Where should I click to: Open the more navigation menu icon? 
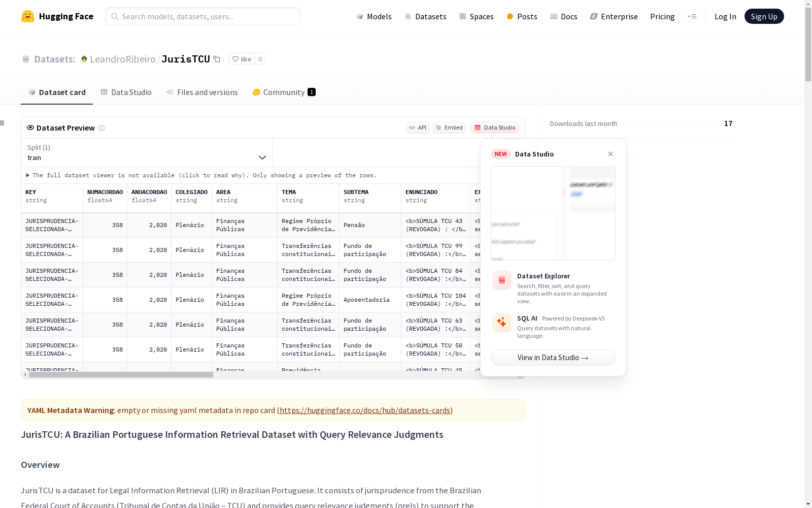692,16
